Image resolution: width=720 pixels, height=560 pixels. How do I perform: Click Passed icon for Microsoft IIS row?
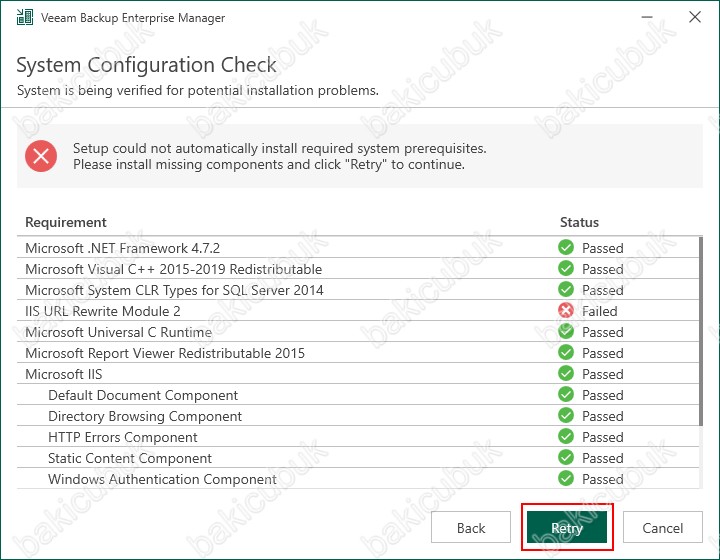point(566,374)
